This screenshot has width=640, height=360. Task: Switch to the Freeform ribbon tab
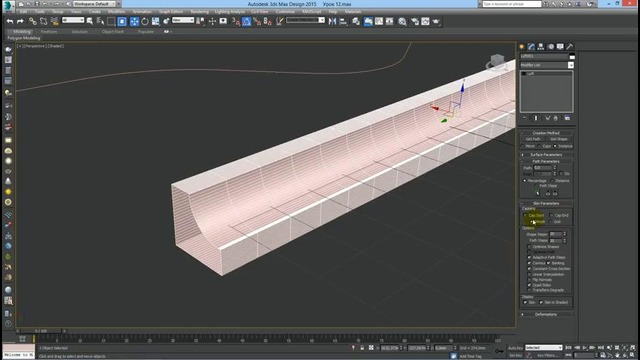coord(49,31)
